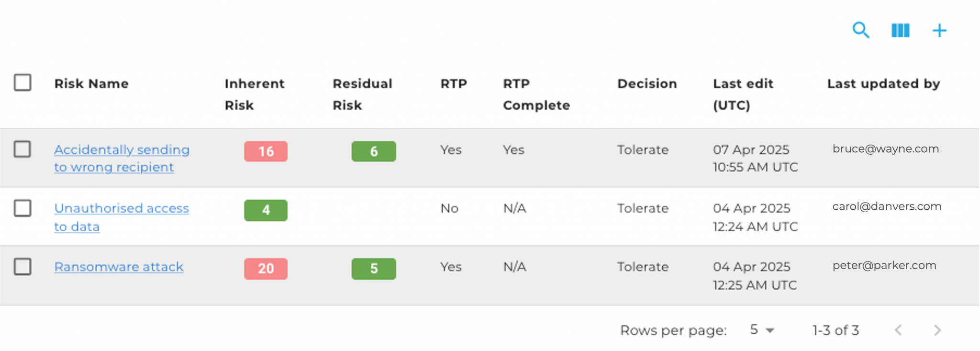Click the red badge showing 16
The width and height of the screenshot is (980, 351).
point(266,151)
